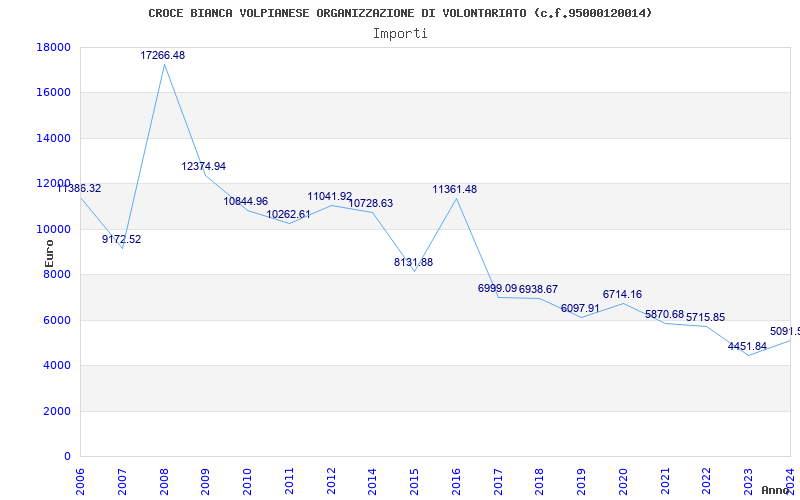Click the Importi subtitle

tap(400, 33)
